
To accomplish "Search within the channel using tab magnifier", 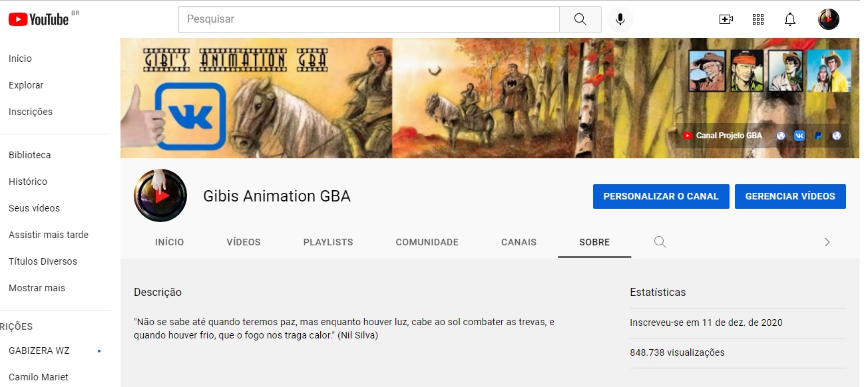I will click(660, 242).
